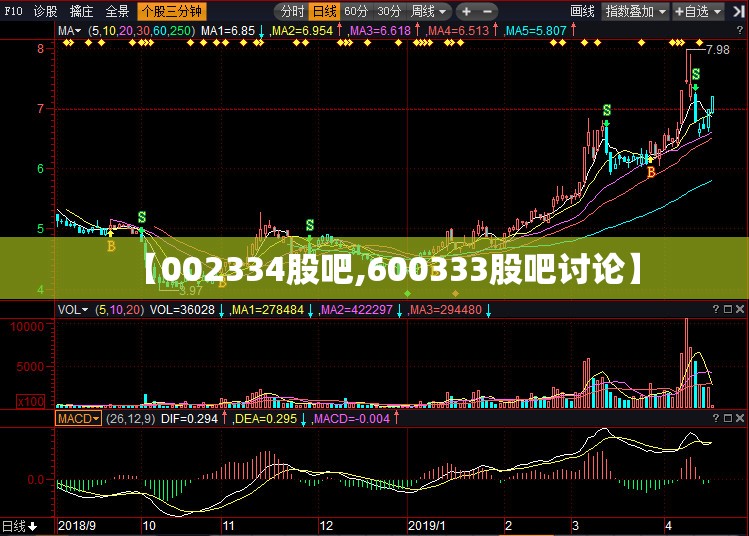Open the 诊股 stock diagnosis menu
The height and width of the screenshot is (536, 749).
tap(46, 11)
